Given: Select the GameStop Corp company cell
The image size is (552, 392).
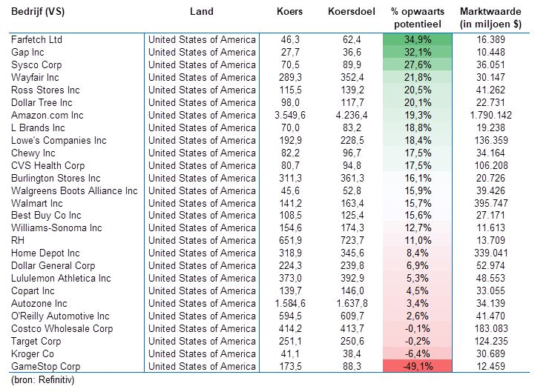Looking at the screenshot, I should (x=46, y=366).
